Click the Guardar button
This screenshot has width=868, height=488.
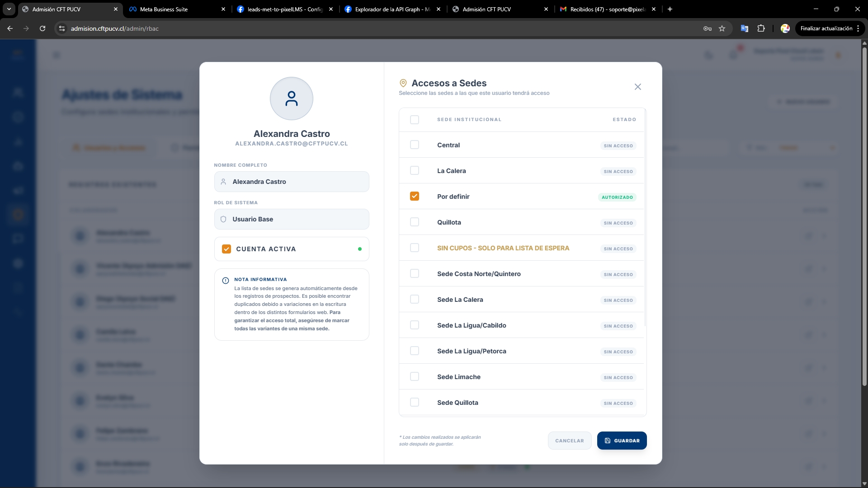622,441
